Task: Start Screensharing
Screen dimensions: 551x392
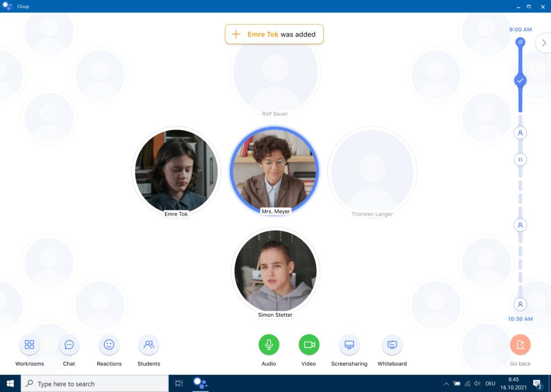Action: [x=349, y=345]
